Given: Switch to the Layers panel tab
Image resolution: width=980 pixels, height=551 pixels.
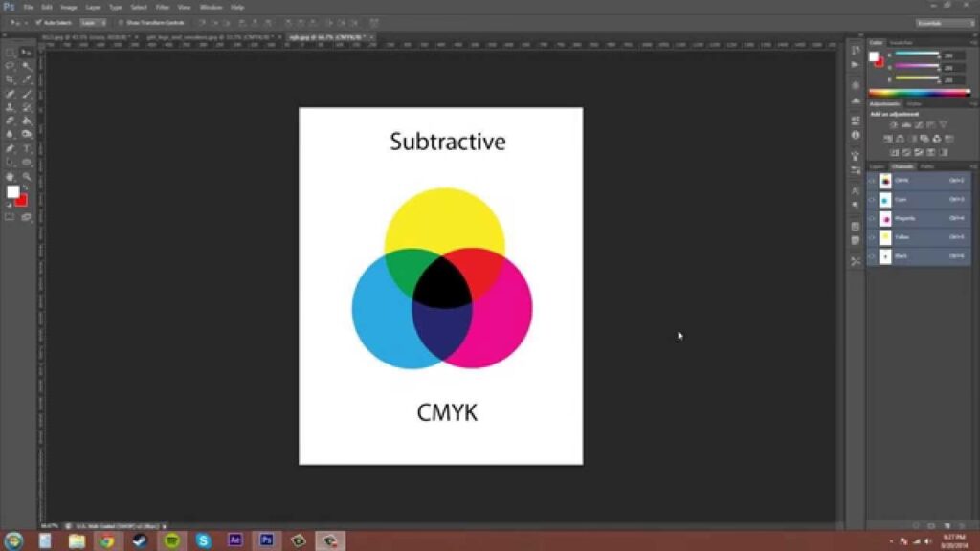Looking at the screenshot, I should [877, 167].
